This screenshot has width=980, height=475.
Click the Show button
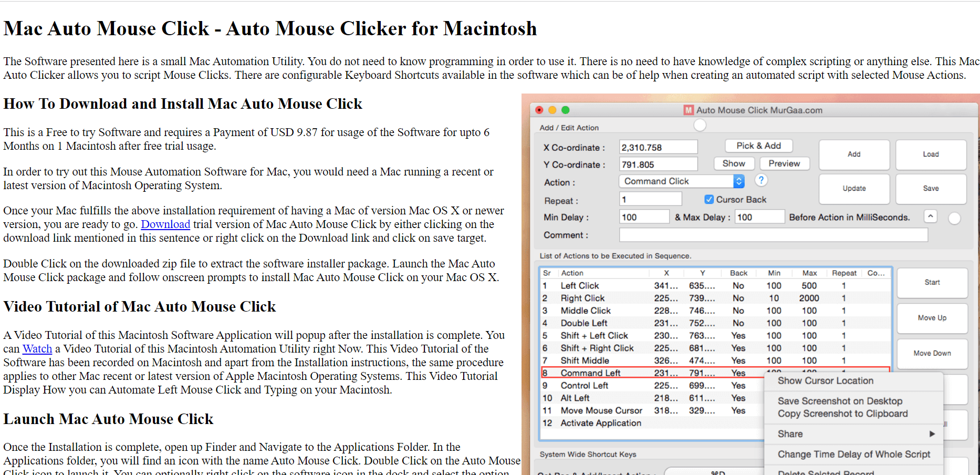coord(734,163)
